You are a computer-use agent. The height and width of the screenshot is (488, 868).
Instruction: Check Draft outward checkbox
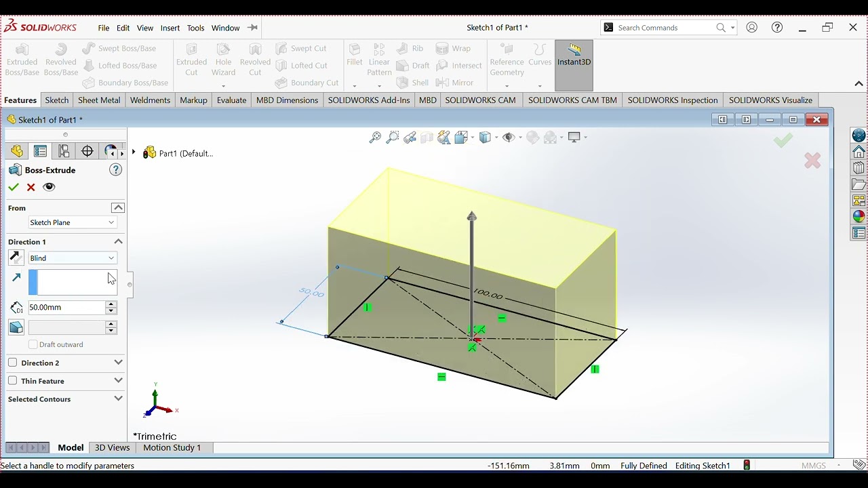coord(33,344)
